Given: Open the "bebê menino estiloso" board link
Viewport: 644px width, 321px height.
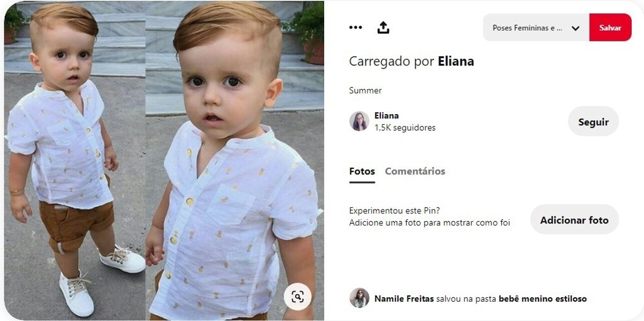Looking at the screenshot, I should [x=543, y=298].
